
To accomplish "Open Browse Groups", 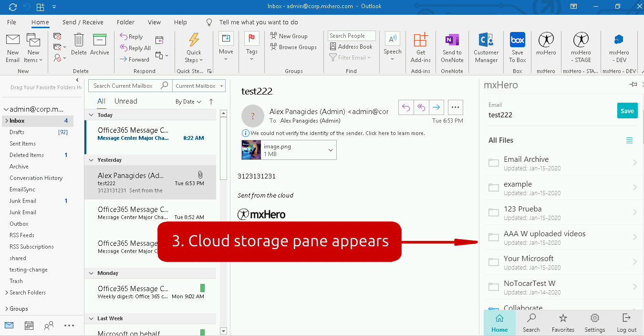I will point(293,47).
